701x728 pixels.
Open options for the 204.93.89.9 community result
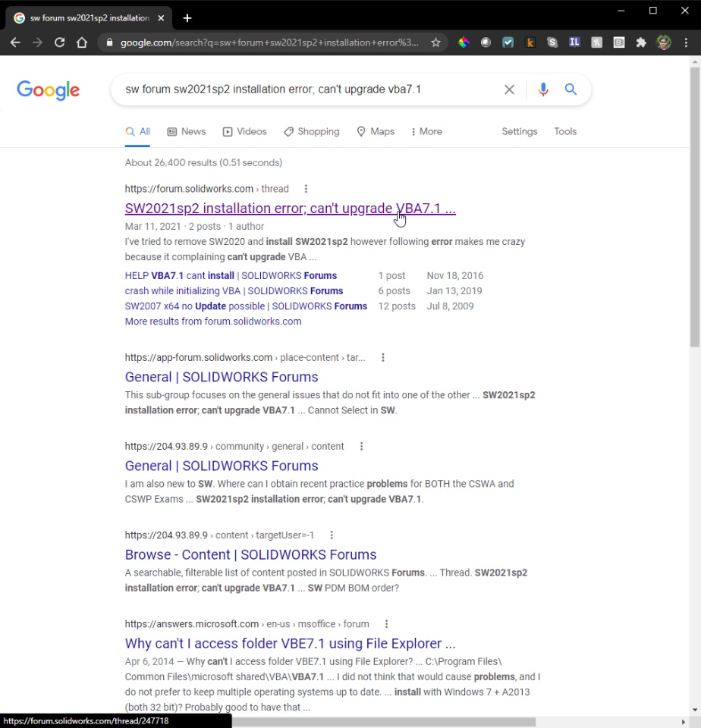[361, 446]
